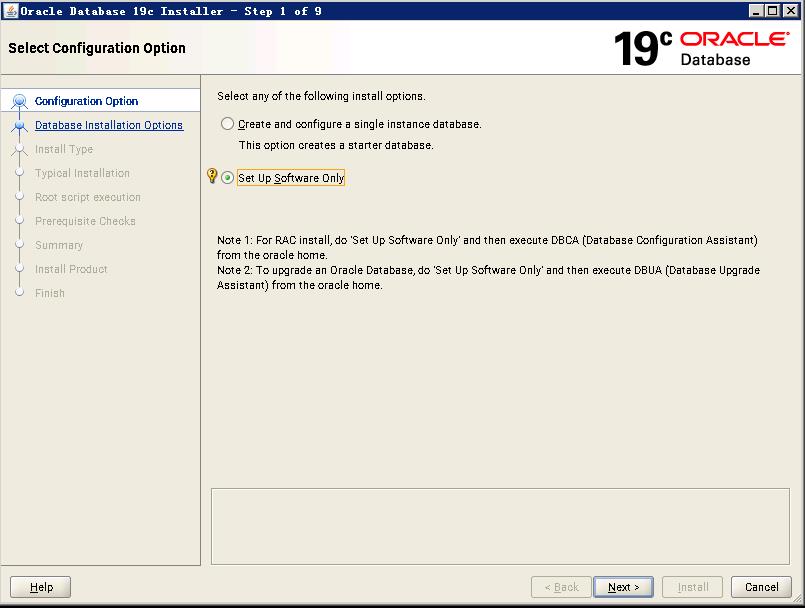805x608 pixels.
Task: Select the Configuration Option step in sidebar
Action: [101, 101]
